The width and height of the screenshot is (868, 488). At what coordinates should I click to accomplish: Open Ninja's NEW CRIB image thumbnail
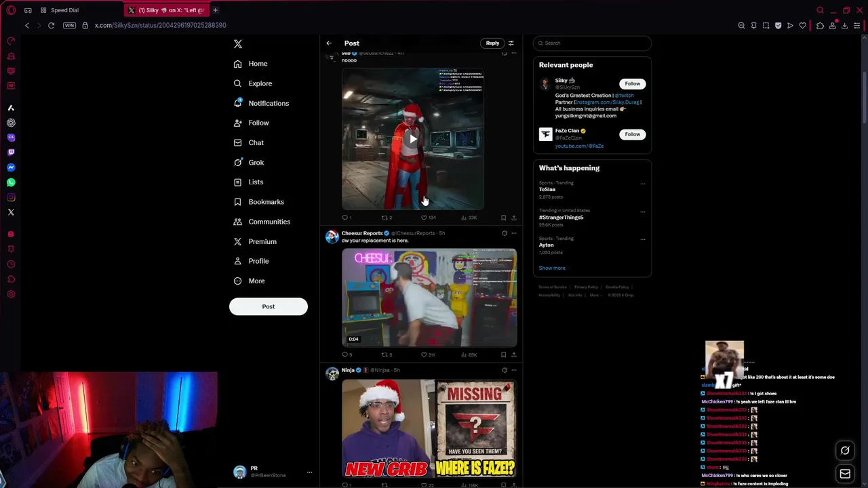[x=388, y=429]
